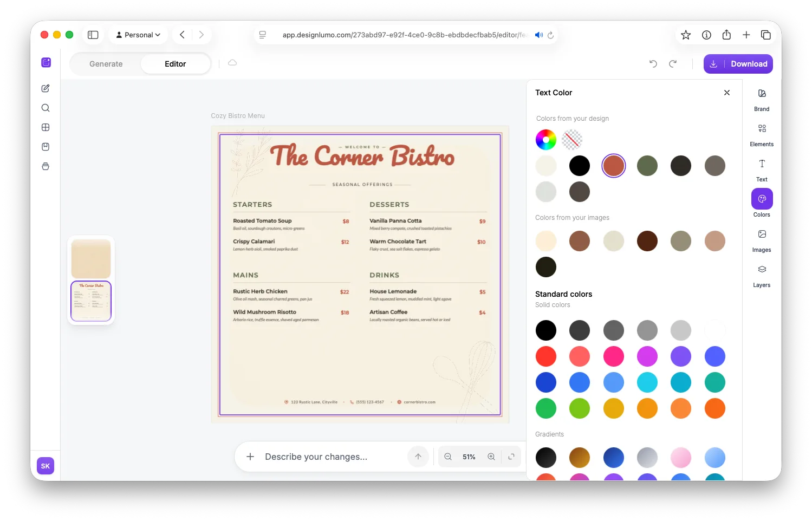Select the menu page thumbnail

pos(91,301)
